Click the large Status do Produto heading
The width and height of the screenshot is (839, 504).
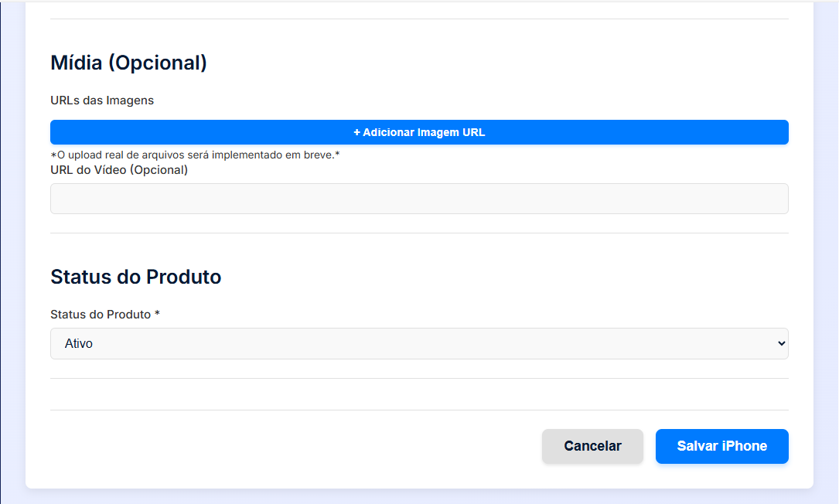click(136, 277)
